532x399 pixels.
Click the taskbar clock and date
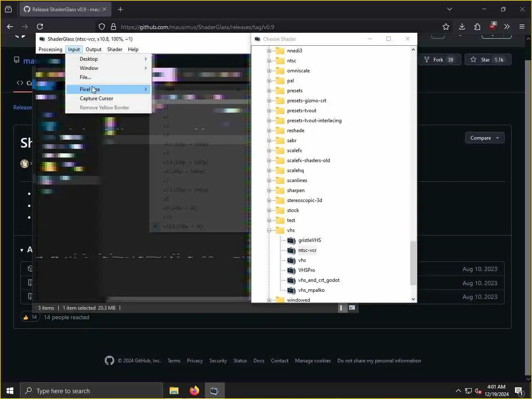click(496, 391)
